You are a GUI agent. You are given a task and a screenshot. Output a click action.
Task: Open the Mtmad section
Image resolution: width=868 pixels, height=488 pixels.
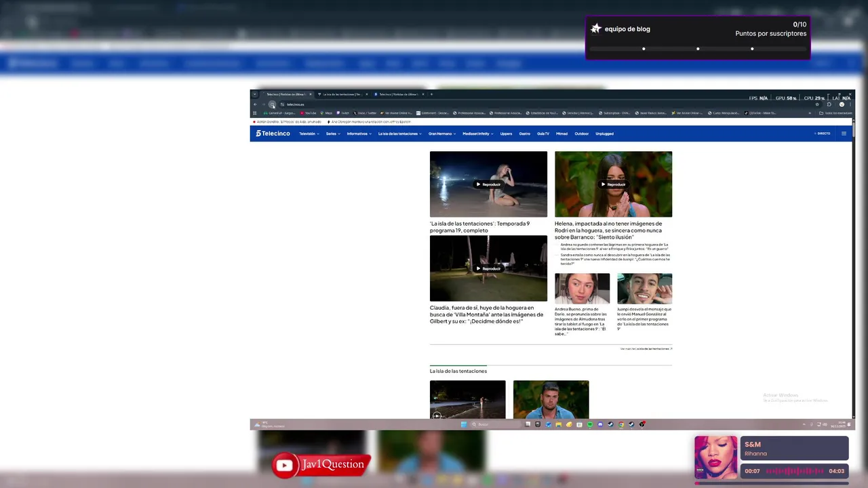coord(561,134)
